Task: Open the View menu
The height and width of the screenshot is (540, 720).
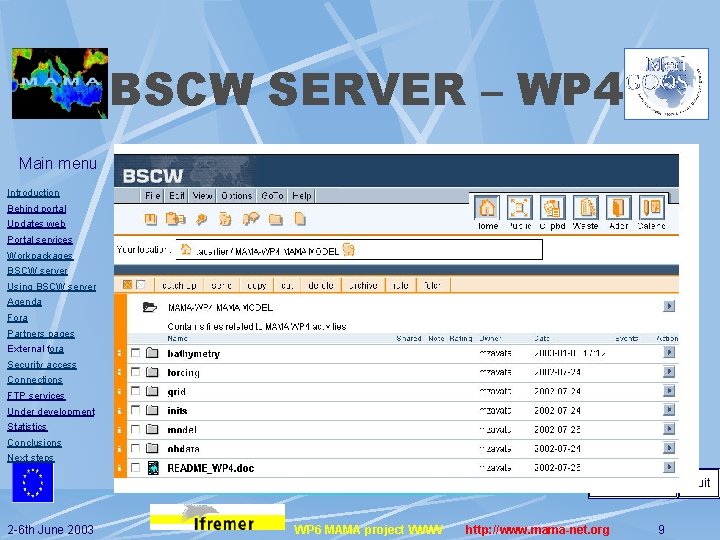Action: [x=202, y=196]
